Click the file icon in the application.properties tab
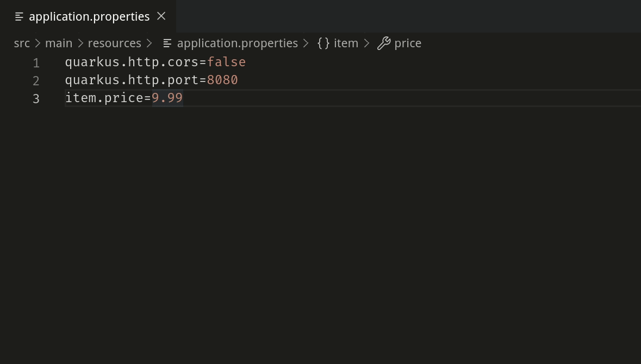641x364 pixels. (x=19, y=17)
